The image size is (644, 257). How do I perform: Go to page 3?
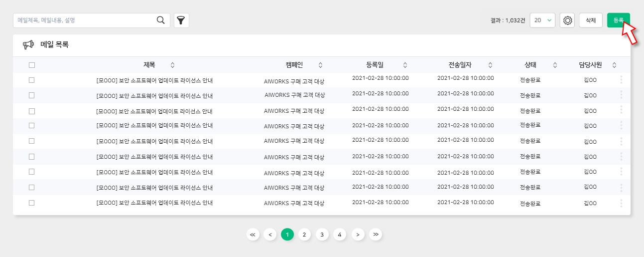coord(322,234)
